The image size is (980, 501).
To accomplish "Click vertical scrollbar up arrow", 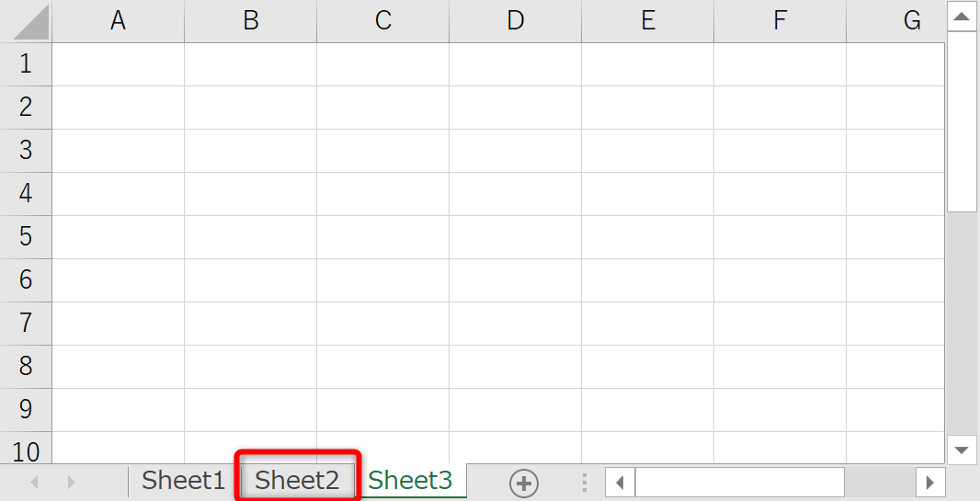I will click(x=962, y=17).
